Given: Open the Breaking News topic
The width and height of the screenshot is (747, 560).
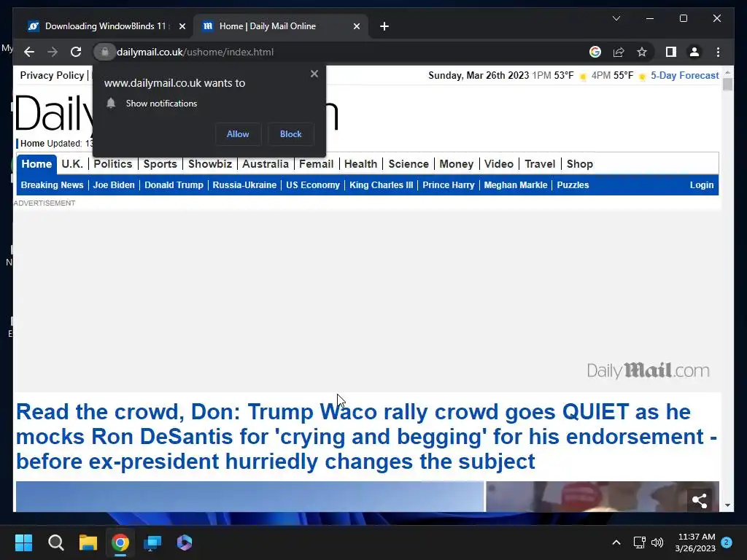Looking at the screenshot, I should point(52,184).
